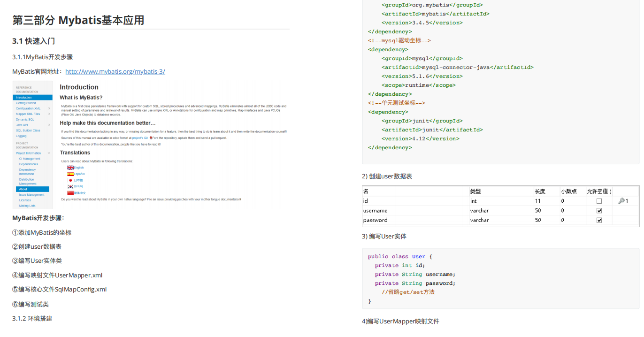Click the 日本語 translation link
Image resolution: width=644 pixels, height=337 pixels.
click(78, 180)
